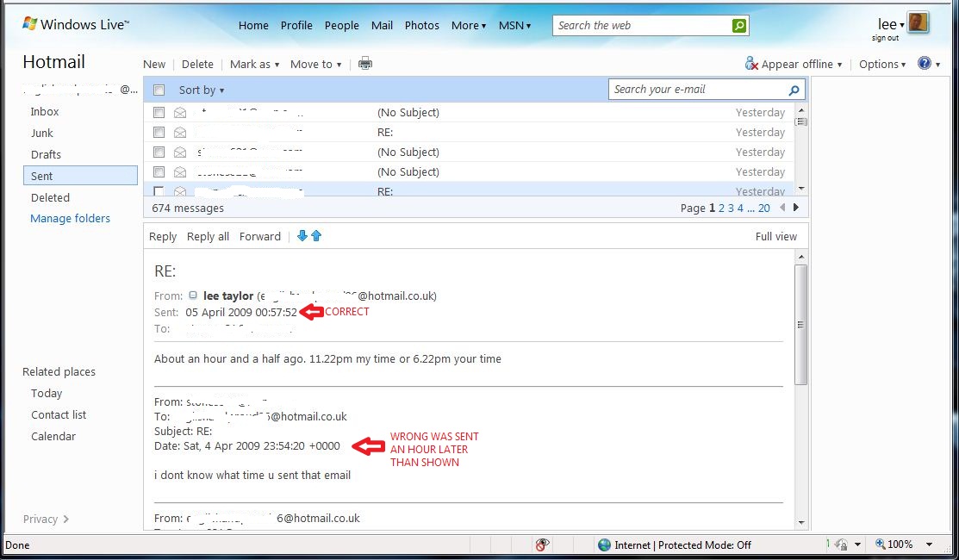Select the Sent folder
Viewport: 959px width, 560px height.
(80, 176)
